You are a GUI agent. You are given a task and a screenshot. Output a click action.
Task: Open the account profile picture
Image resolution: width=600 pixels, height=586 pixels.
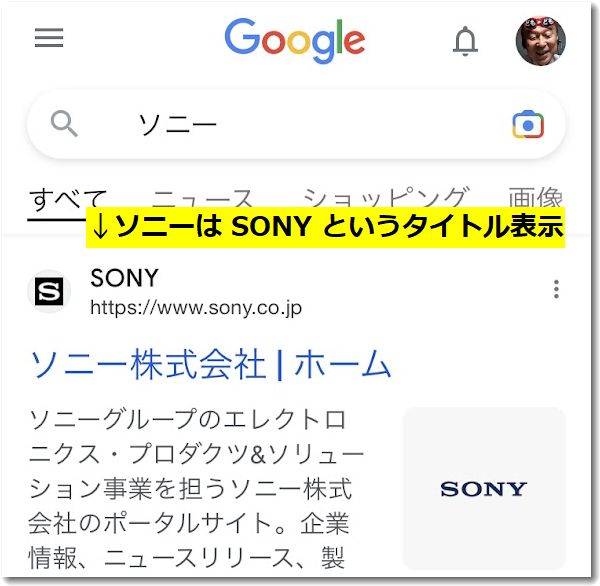coord(540,41)
